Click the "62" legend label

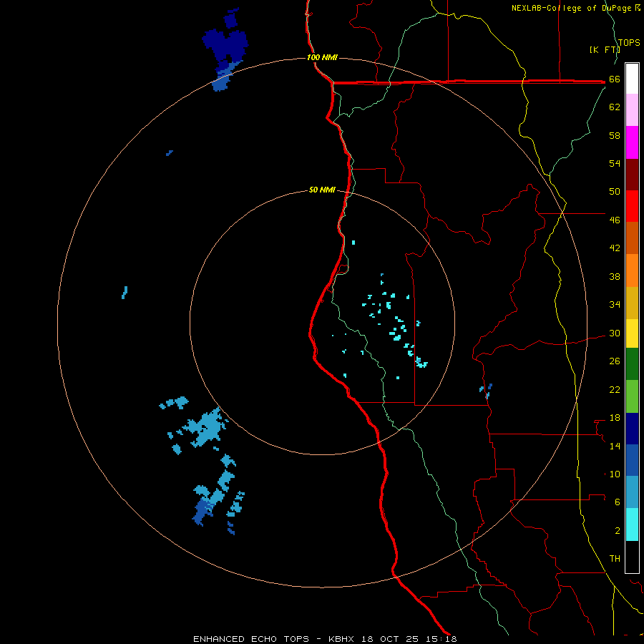click(615, 107)
